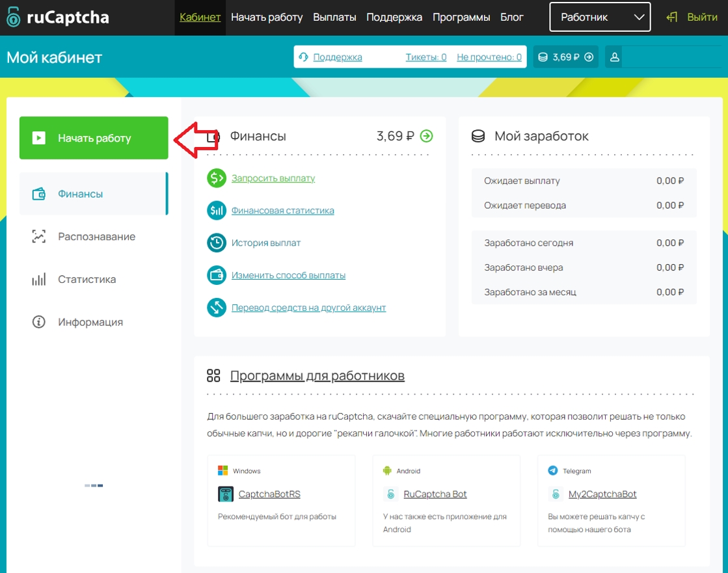Select Статистика in sidebar
Image resolution: width=728 pixels, height=573 pixels.
point(94,279)
